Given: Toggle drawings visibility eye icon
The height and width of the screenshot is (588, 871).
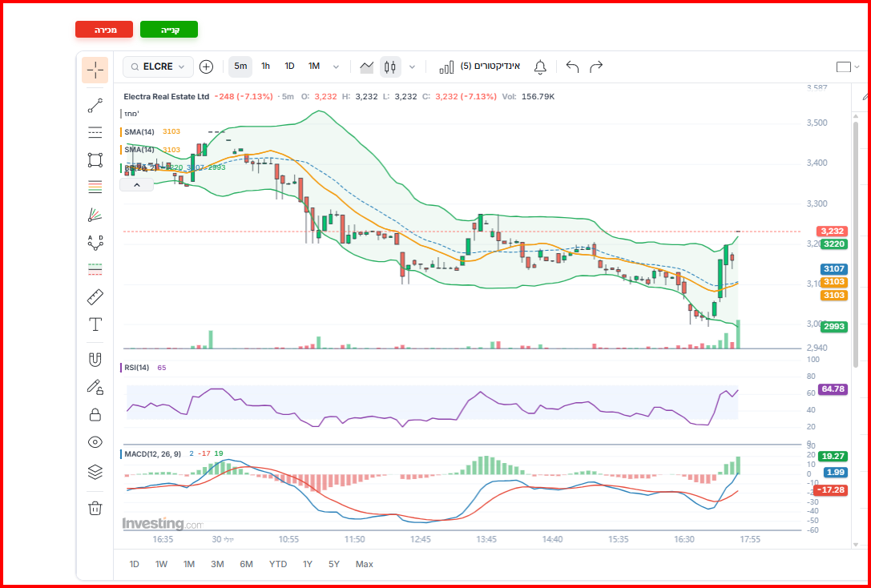Looking at the screenshot, I should (x=95, y=442).
